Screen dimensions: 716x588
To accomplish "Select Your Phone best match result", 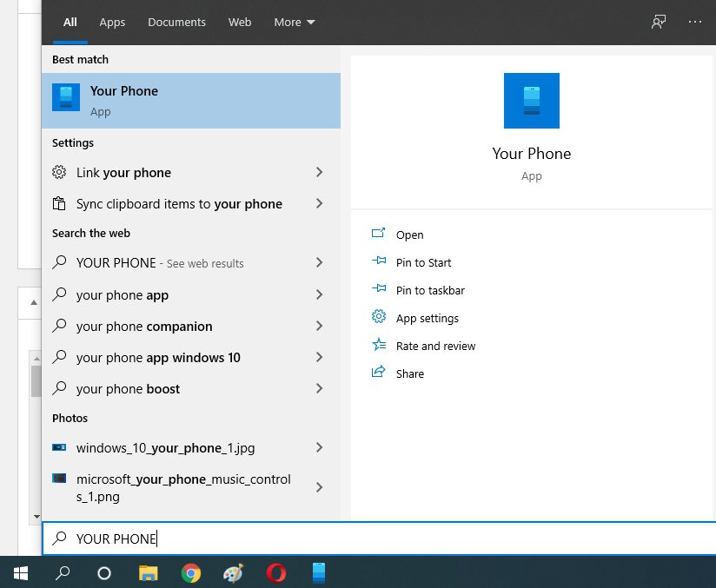I will pos(191,101).
